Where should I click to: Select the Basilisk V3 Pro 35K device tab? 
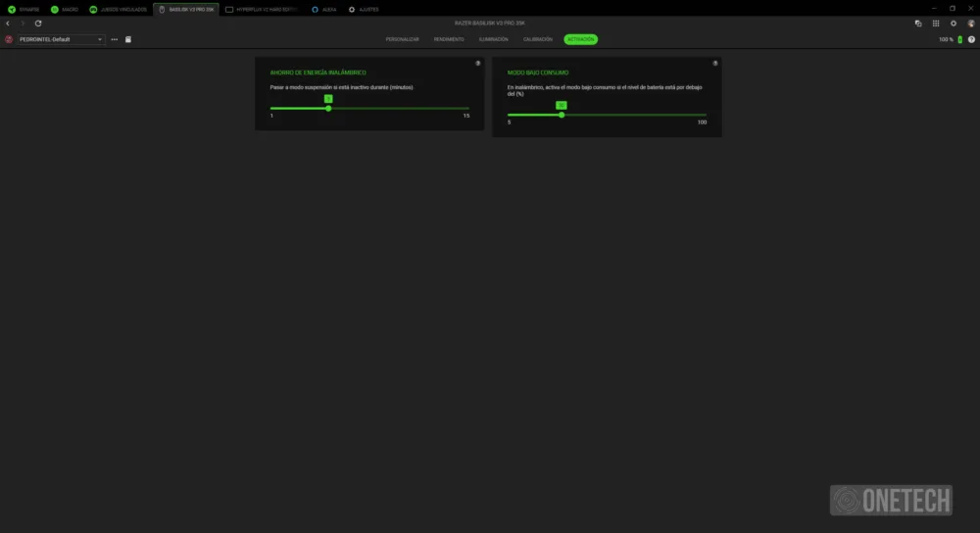coord(186,10)
